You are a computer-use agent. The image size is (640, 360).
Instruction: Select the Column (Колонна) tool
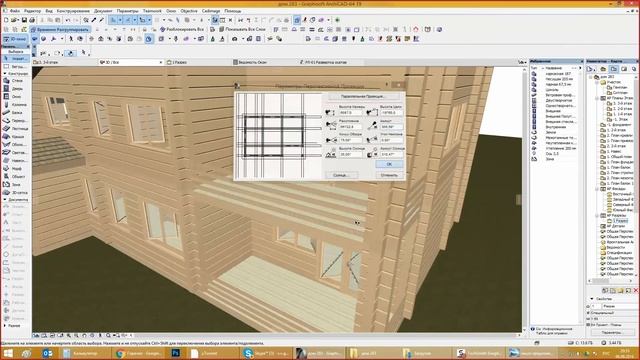(15, 105)
